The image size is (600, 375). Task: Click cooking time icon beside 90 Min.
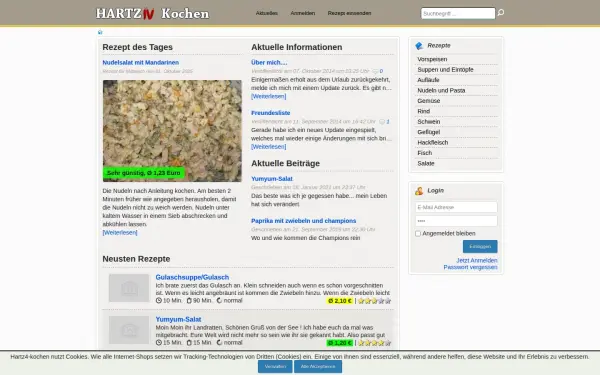189,301
